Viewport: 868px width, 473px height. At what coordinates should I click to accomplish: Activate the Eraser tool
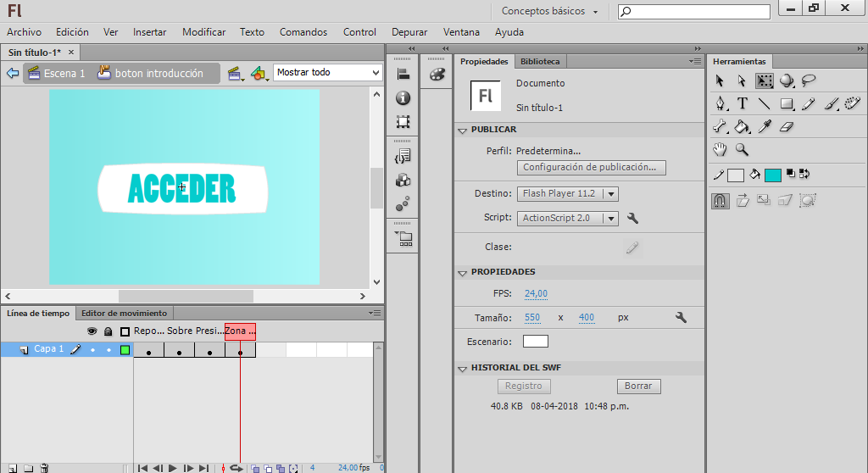point(787,127)
